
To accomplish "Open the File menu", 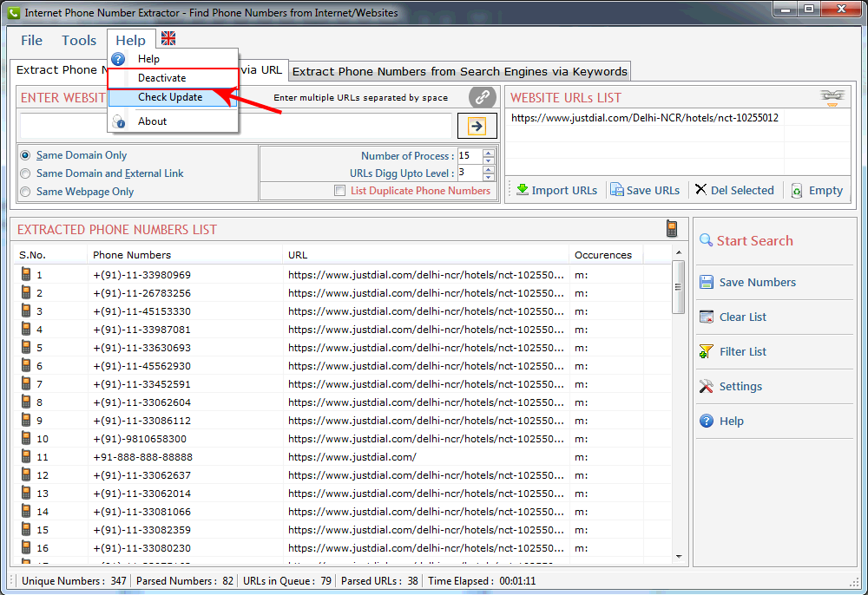I will (x=31, y=41).
